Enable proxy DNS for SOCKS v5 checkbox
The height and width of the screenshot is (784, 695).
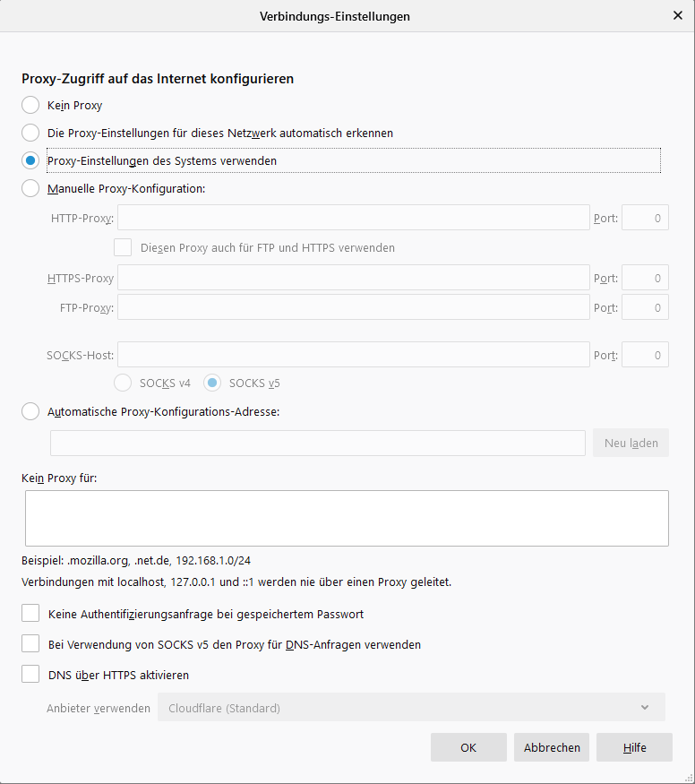(x=30, y=643)
